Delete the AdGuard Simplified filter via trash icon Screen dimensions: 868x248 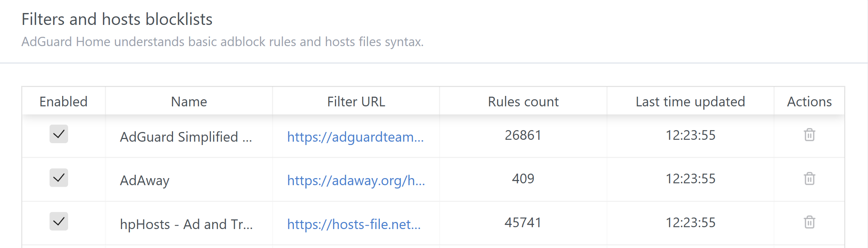[809, 135]
